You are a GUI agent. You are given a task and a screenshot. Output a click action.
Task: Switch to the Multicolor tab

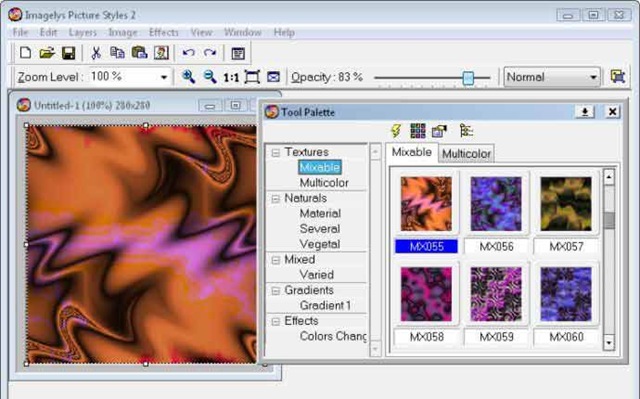[466, 154]
